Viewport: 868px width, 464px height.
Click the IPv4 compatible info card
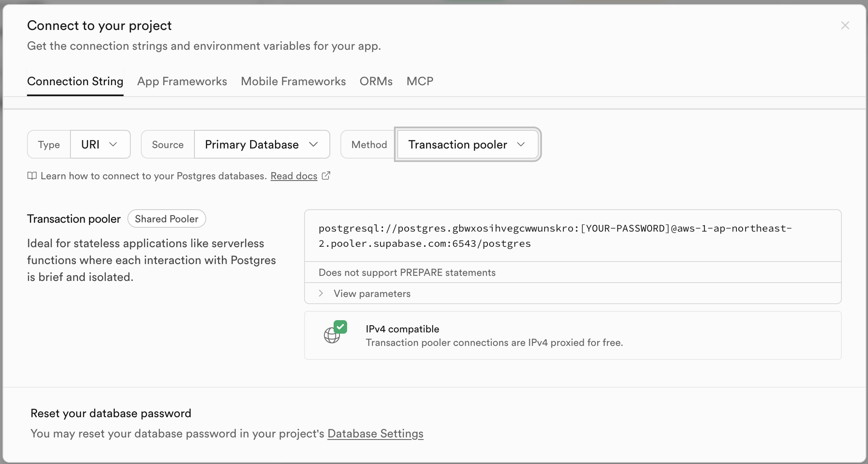click(572, 336)
